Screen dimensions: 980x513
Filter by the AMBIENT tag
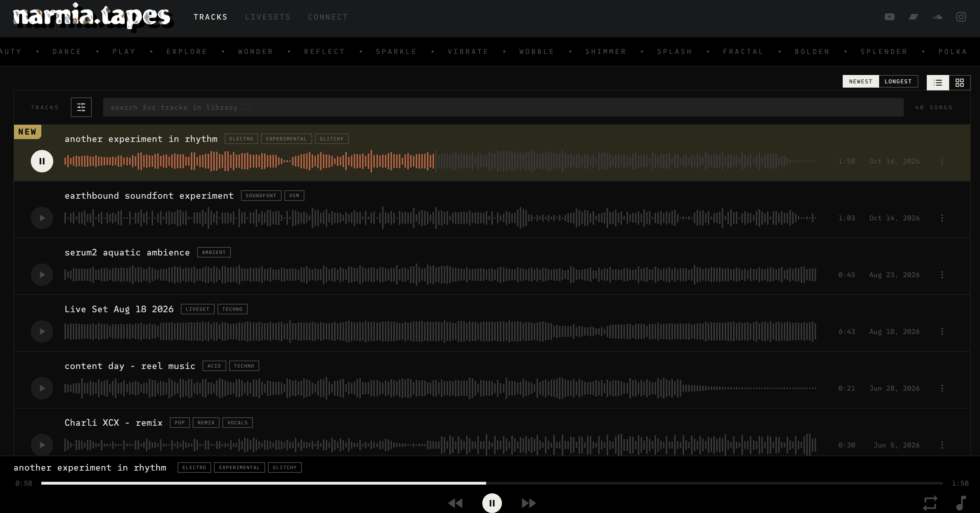click(x=214, y=252)
